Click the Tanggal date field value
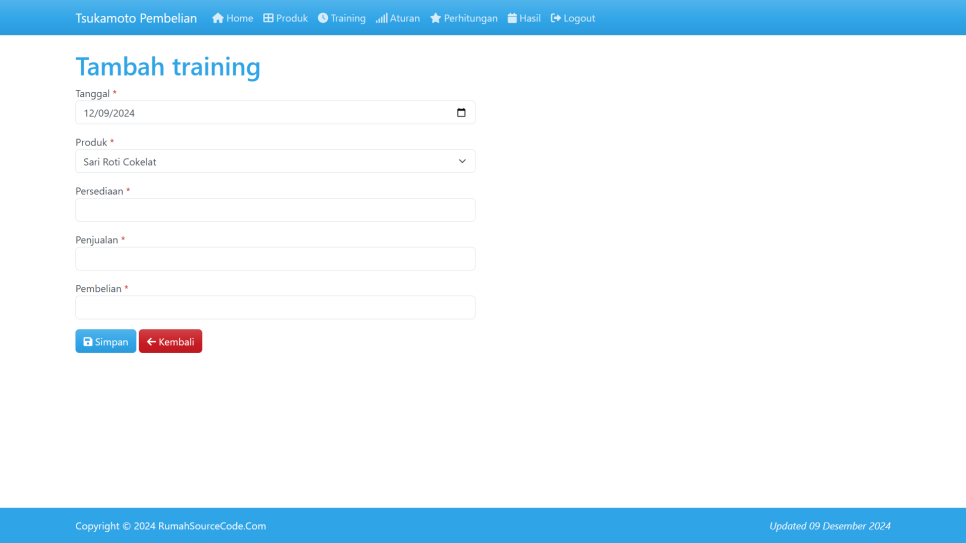 coord(109,113)
